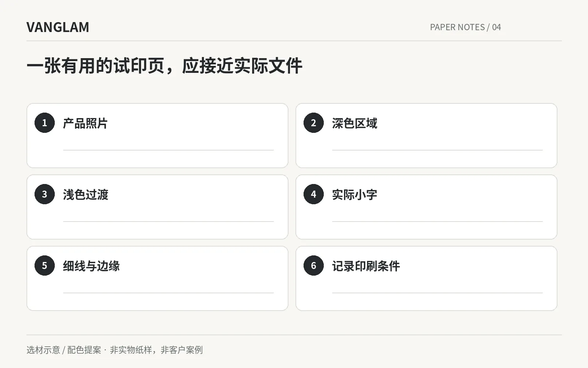Select the 实际小字 card title

tap(355, 195)
